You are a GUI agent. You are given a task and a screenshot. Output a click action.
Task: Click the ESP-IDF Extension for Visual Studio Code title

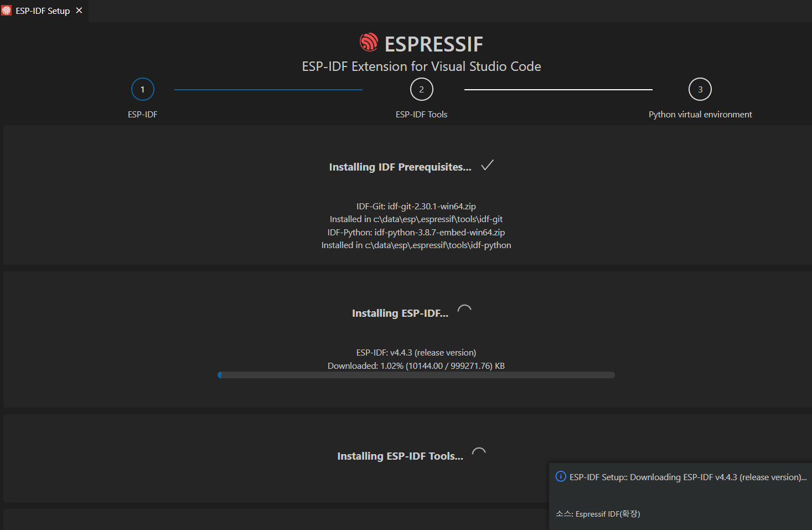(x=422, y=66)
